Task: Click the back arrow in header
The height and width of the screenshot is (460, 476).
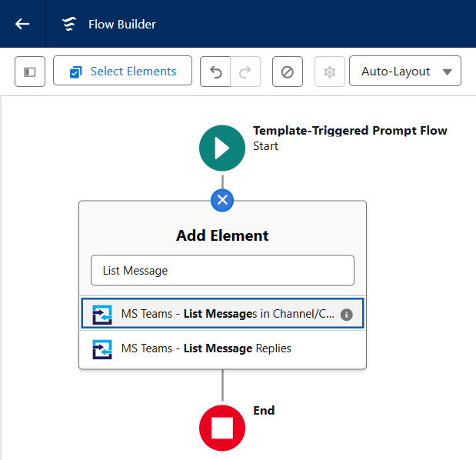Action: click(x=22, y=24)
